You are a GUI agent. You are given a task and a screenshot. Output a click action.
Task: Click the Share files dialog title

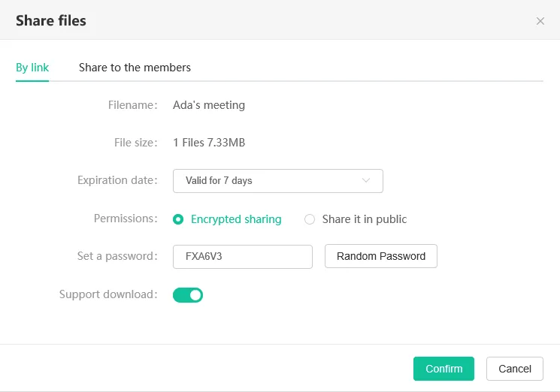point(51,21)
